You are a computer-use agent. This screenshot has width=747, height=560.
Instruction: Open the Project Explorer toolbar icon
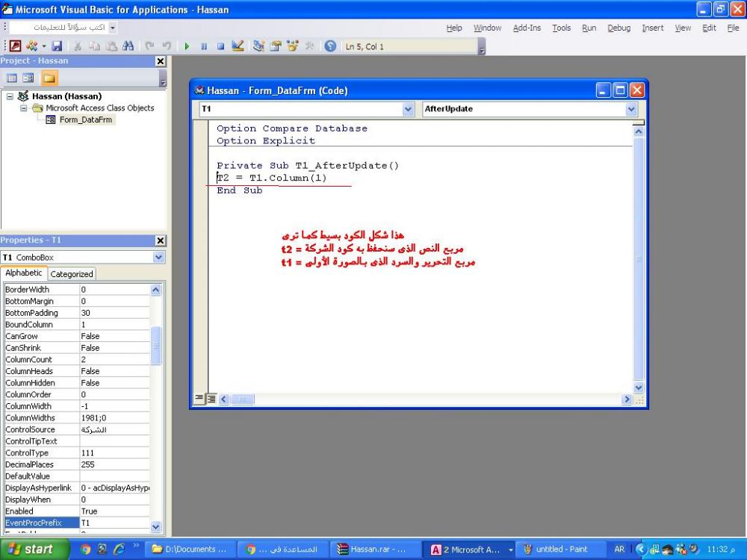tap(258, 46)
